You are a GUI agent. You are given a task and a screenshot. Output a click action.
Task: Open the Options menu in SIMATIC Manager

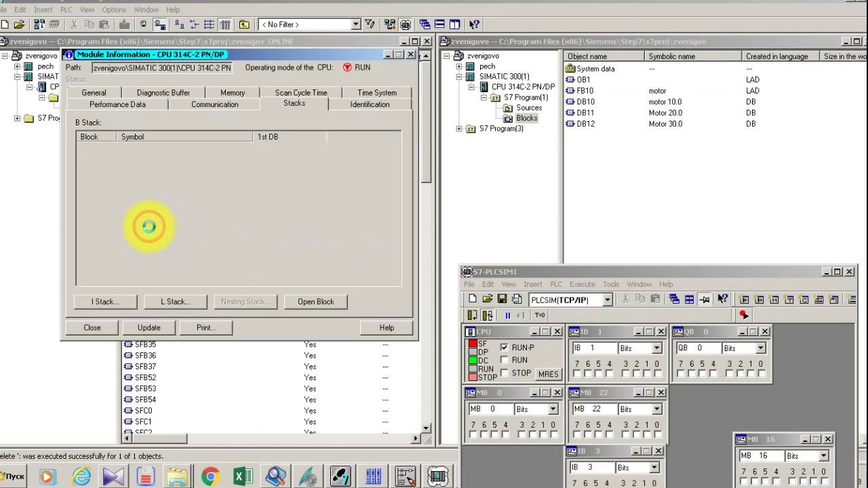point(114,9)
